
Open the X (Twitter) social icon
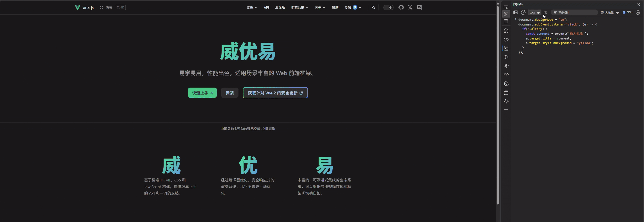[x=410, y=8]
